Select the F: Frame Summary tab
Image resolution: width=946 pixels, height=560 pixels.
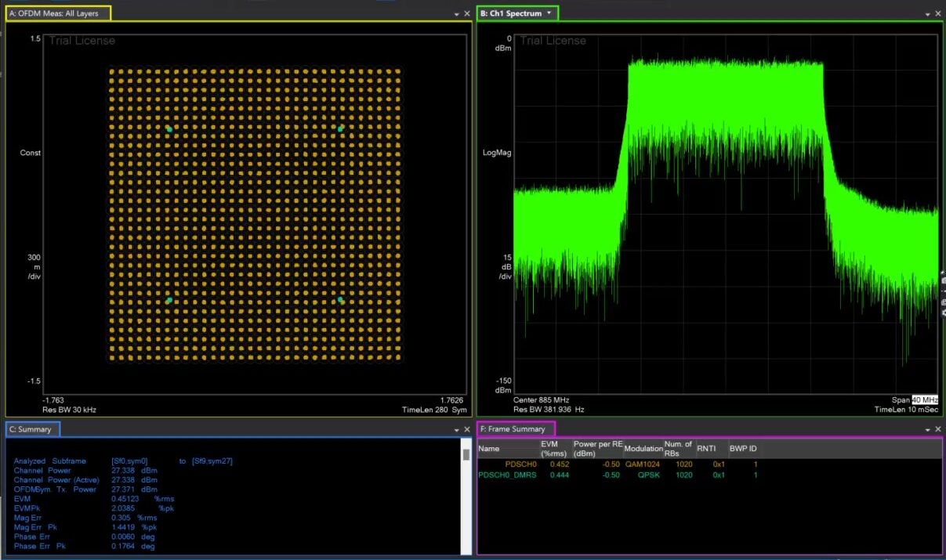(x=516, y=429)
